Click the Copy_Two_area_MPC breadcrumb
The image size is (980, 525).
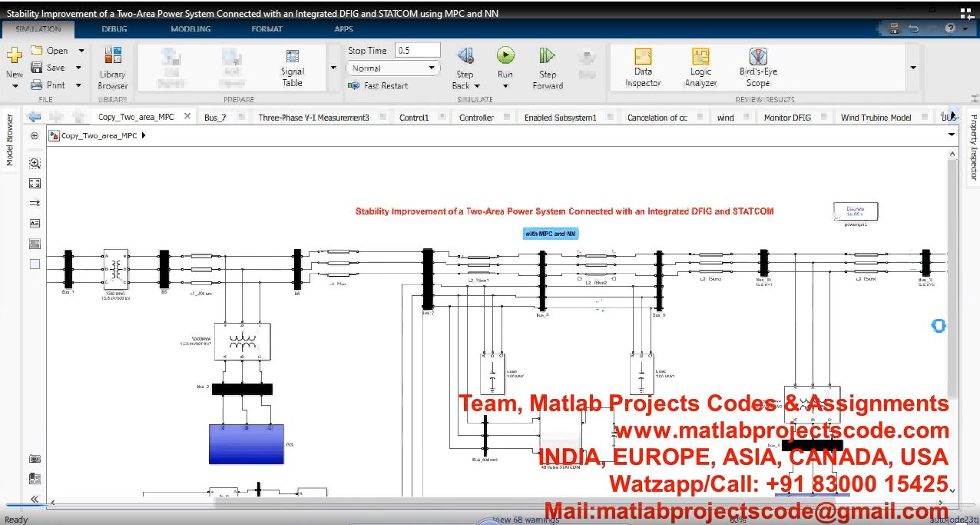[99, 136]
